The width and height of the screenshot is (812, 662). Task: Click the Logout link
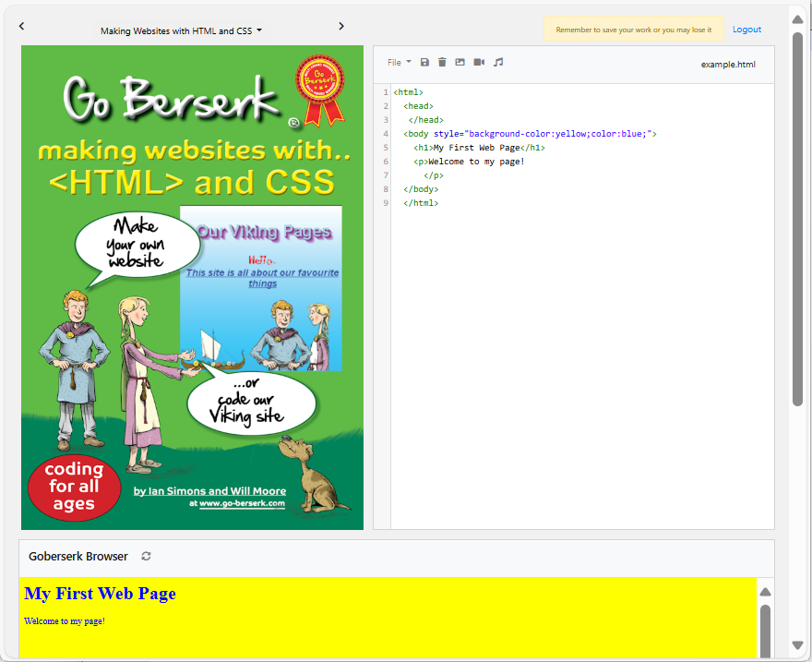pos(746,30)
